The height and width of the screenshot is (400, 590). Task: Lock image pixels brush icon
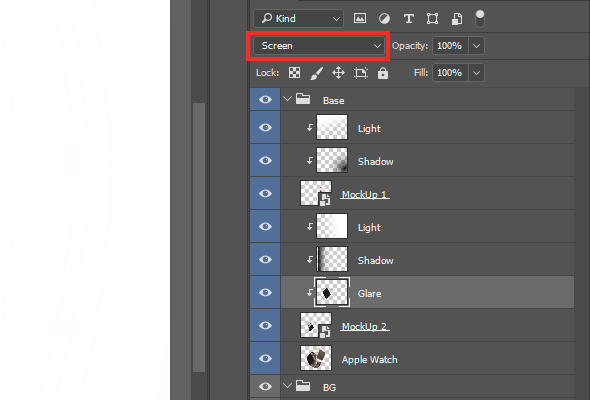pyautogui.click(x=316, y=73)
